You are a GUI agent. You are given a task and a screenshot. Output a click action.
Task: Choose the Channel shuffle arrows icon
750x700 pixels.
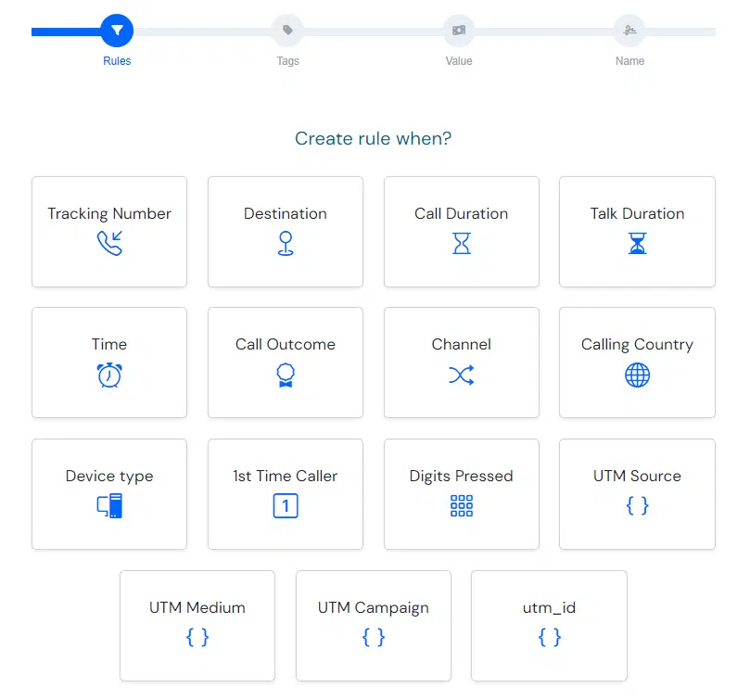[462, 375]
